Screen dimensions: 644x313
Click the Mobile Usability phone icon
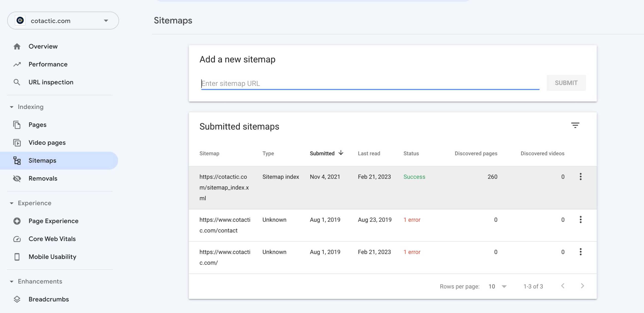pos(17,257)
